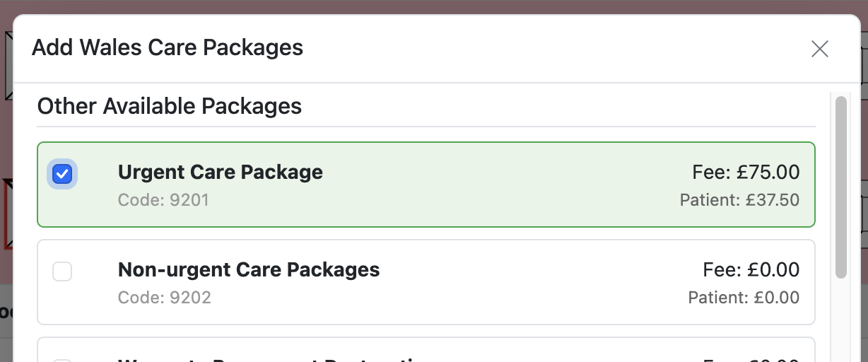
Task: Click the Other Available Packages heading
Action: (170, 106)
